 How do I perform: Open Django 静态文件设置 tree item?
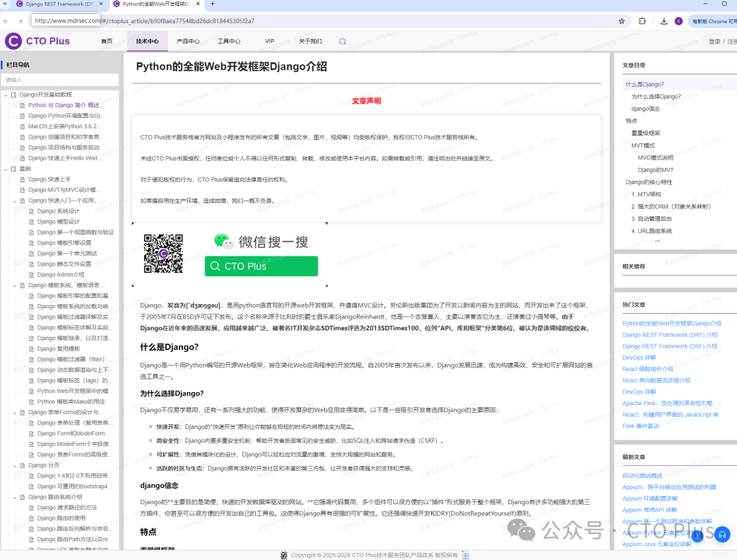click(x=64, y=264)
